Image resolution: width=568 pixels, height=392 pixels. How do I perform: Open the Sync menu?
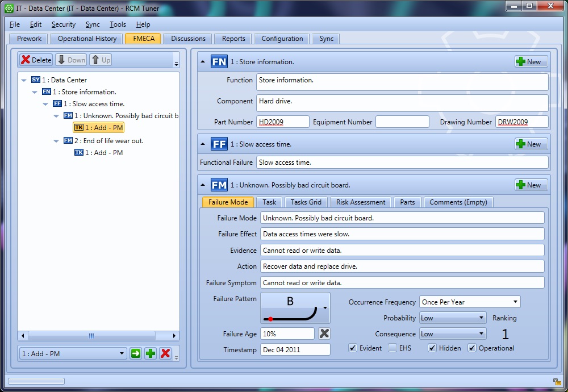tap(92, 24)
